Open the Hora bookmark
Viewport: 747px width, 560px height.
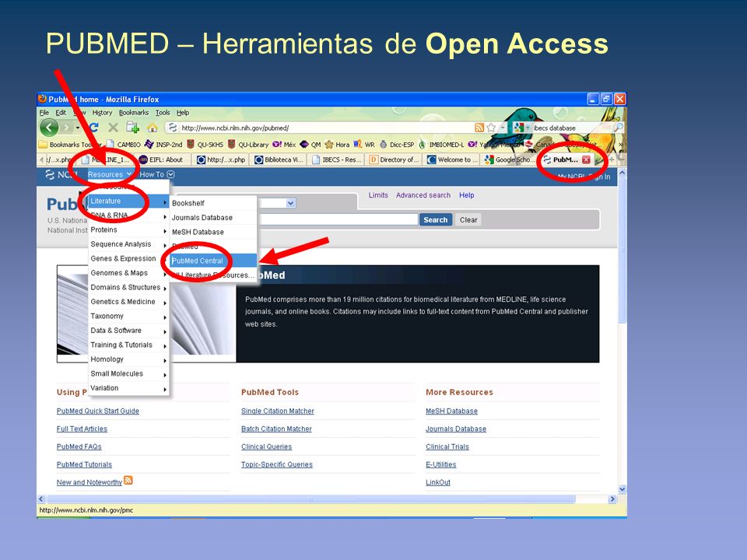(x=337, y=145)
